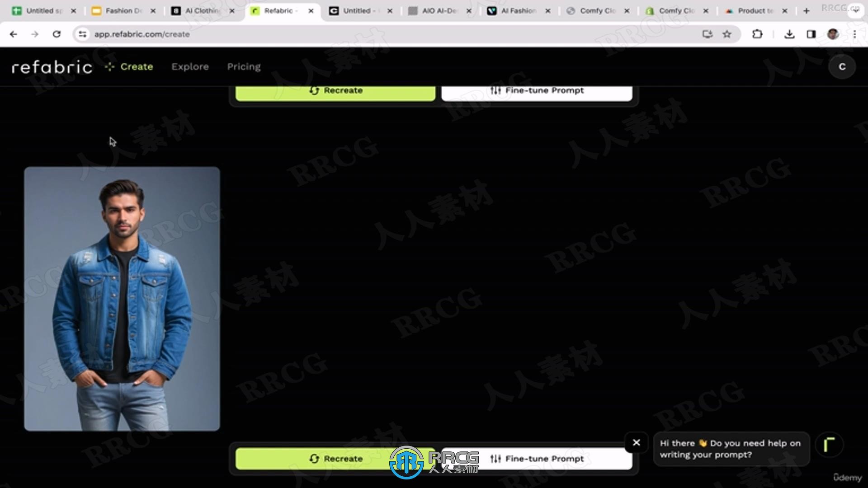Open the Pricing navigation menu item

click(x=244, y=66)
